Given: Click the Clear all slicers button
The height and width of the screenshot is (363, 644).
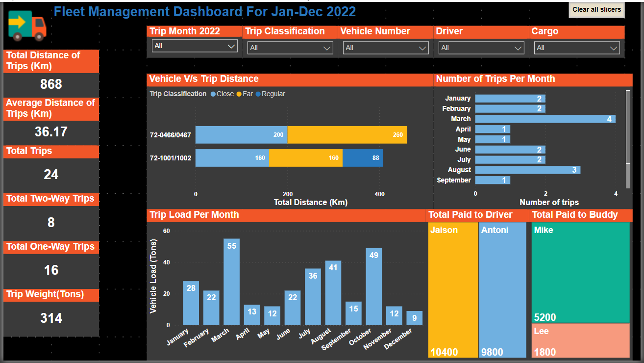Looking at the screenshot, I should point(596,10).
